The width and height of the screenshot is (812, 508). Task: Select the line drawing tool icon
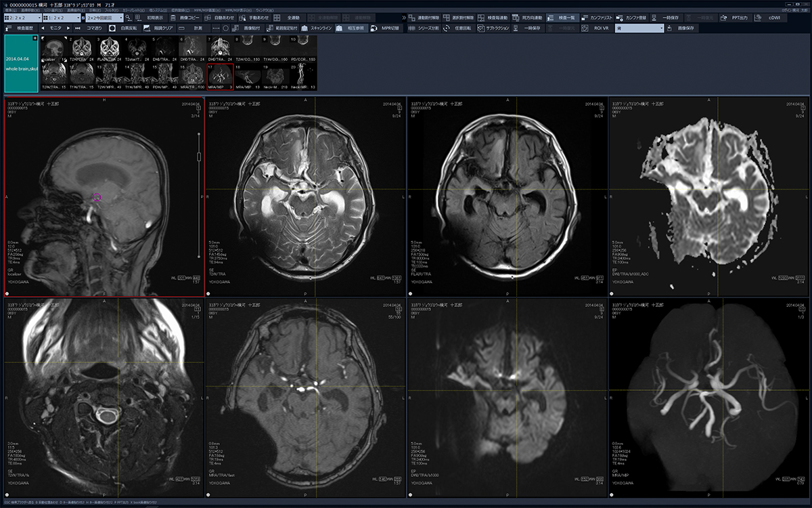pos(216,28)
